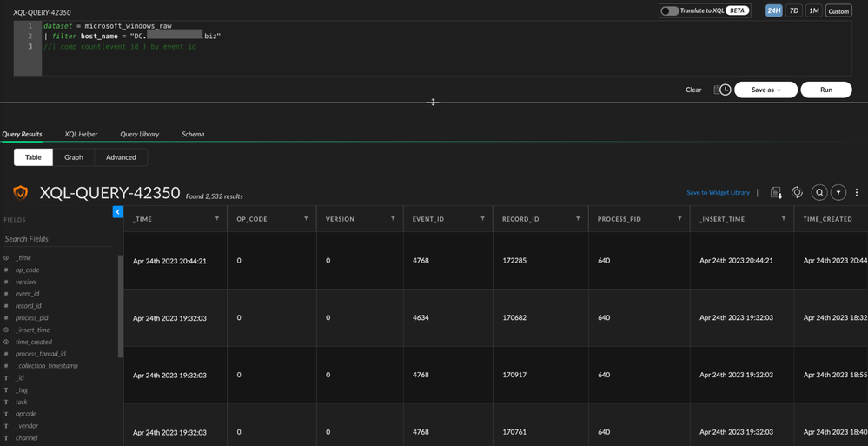868x446 pixels.
Task: Expand the Save as dropdown
Action: tap(765, 90)
